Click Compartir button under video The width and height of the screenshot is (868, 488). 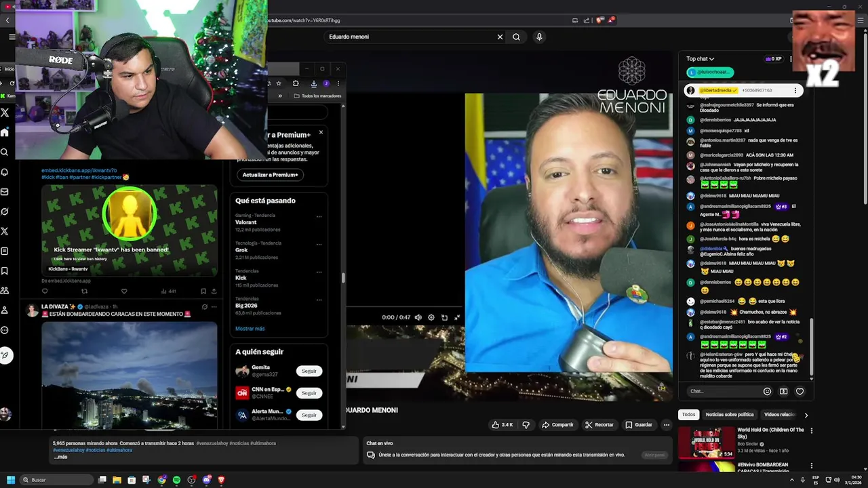[x=557, y=425]
